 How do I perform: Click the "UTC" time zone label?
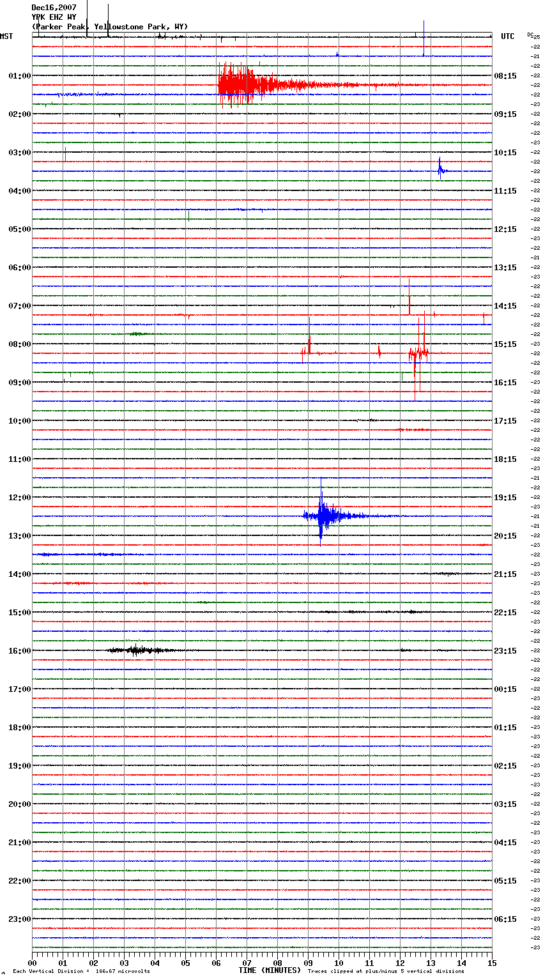[508, 36]
